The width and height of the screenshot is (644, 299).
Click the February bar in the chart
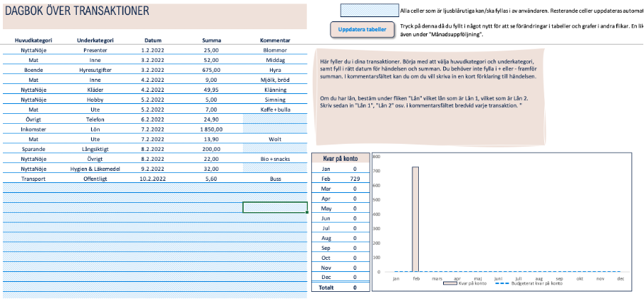pos(415,219)
